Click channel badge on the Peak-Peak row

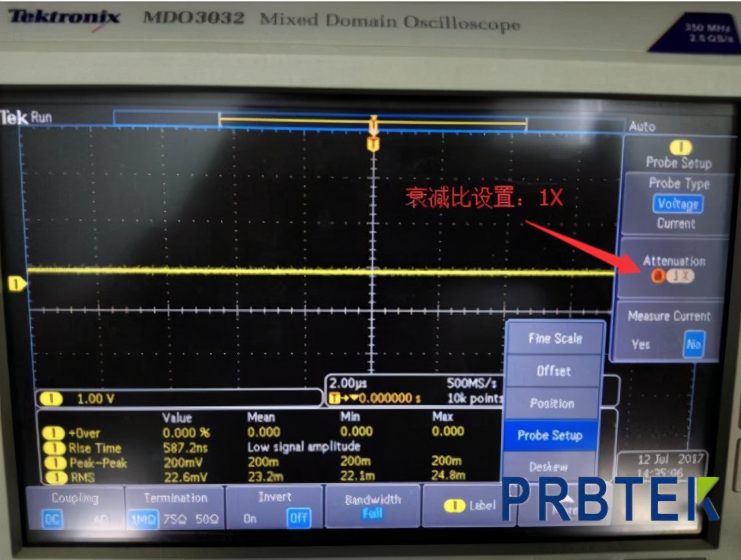55,463
